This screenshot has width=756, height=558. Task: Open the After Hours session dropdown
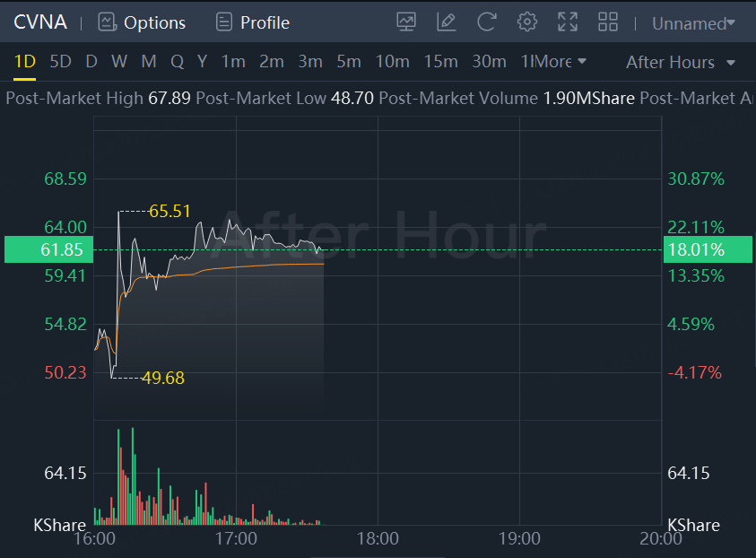click(x=681, y=62)
